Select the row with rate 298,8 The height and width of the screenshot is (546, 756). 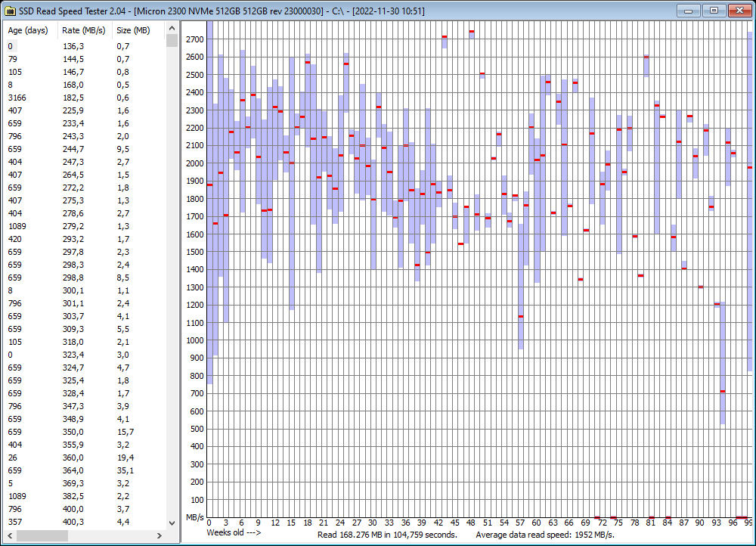click(85, 278)
